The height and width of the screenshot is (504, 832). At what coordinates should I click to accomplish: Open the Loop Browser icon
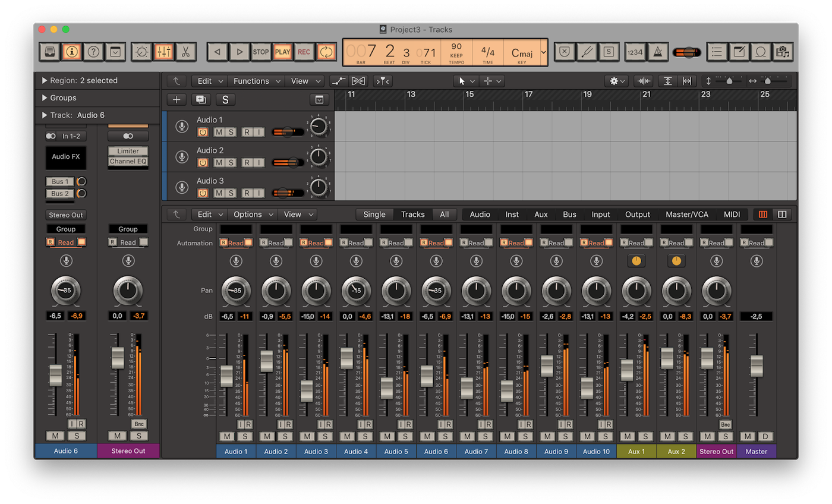click(x=761, y=52)
